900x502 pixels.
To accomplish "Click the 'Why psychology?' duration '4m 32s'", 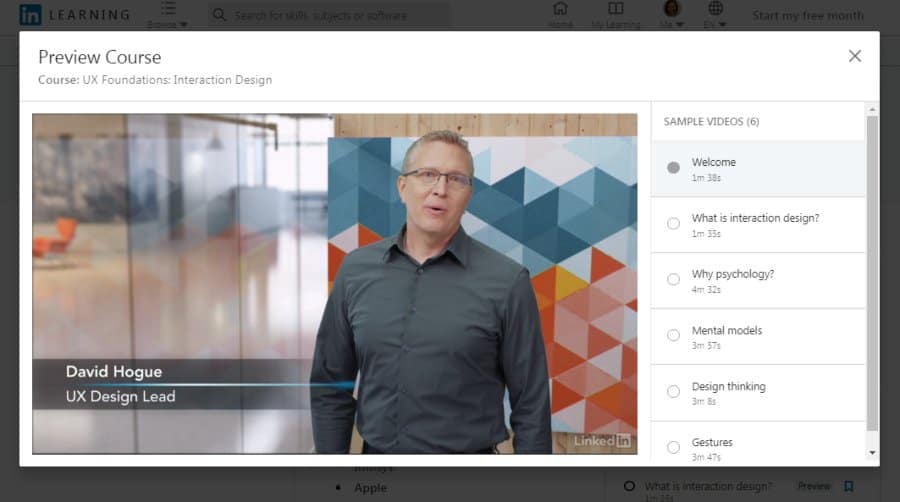I will pyautogui.click(x=706, y=290).
